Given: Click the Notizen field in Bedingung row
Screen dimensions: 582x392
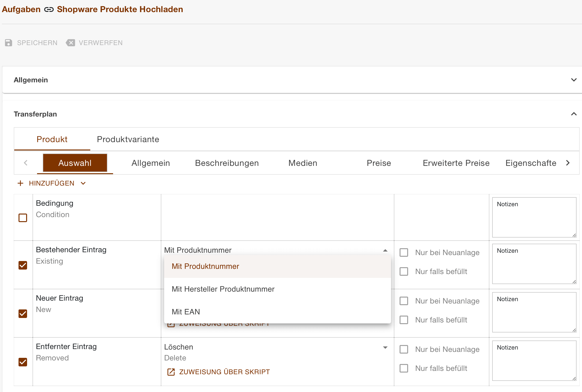Looking at the screenshot, I should 534,217.
